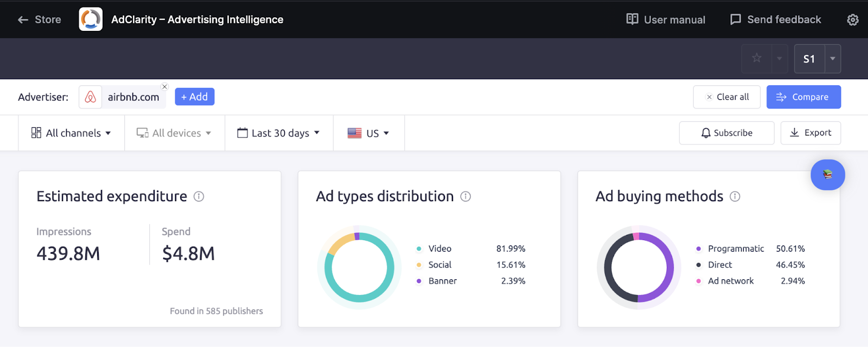Open settings via the gear icon
This screenshot has width=868, height=347.
tap(852, 20)
